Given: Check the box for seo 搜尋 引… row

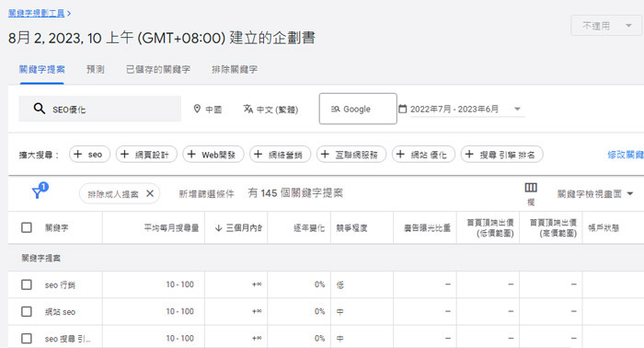Looking at the screenshot, I should point(27,338).
